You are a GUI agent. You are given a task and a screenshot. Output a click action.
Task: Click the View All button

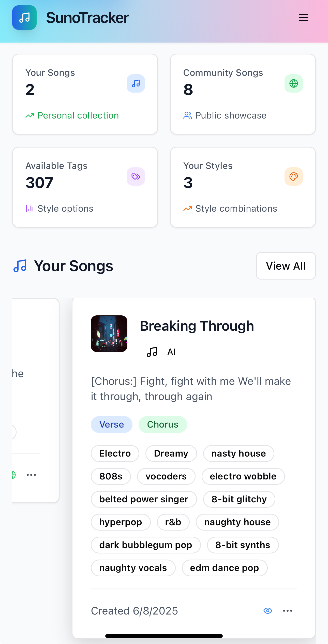click(x=286, y=266)
